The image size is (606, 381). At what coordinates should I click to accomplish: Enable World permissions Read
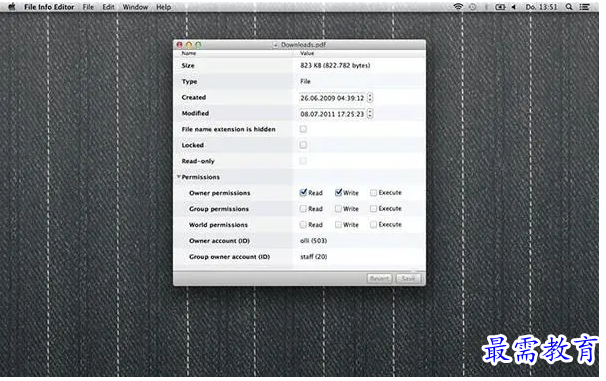pyautogui.click(x=303, y=225)
